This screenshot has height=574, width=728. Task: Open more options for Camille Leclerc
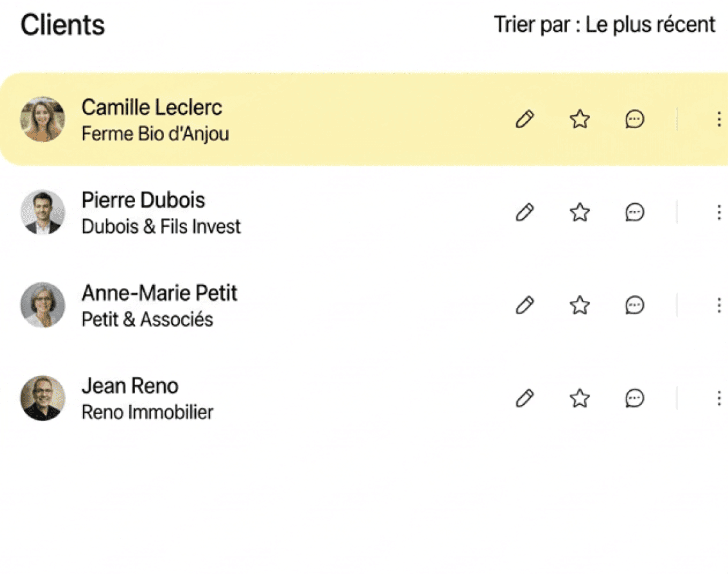(719, 119)
